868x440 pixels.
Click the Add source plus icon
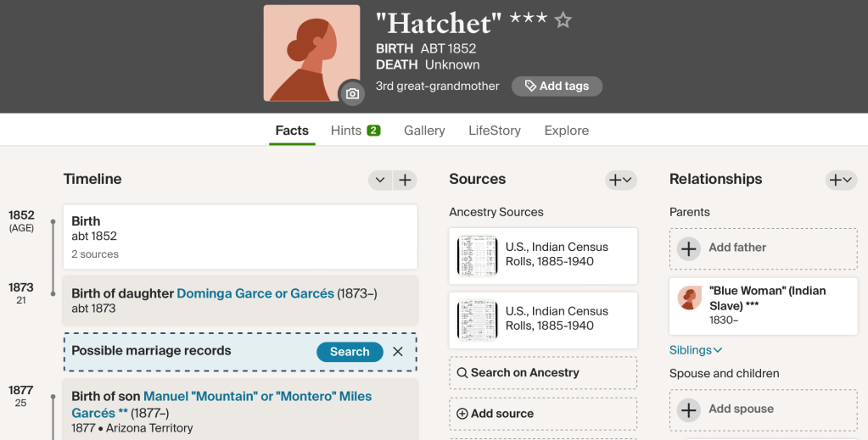click(x=462, y=414)
